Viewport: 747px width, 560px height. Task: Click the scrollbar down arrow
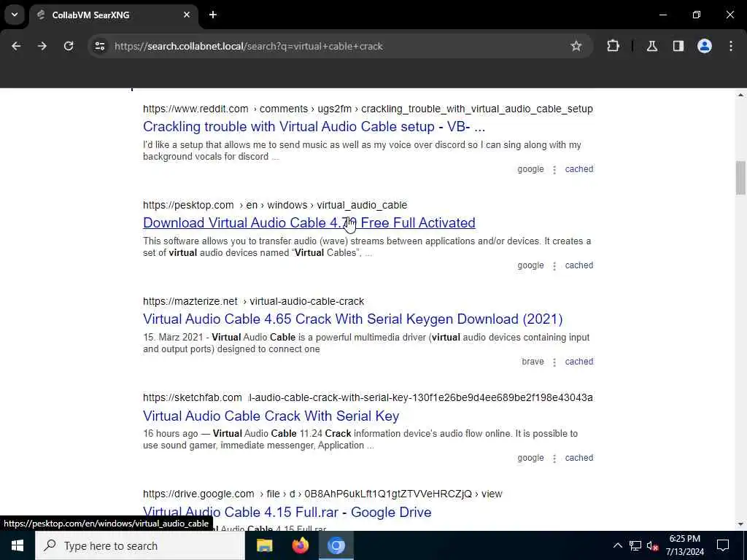(740, 524)
